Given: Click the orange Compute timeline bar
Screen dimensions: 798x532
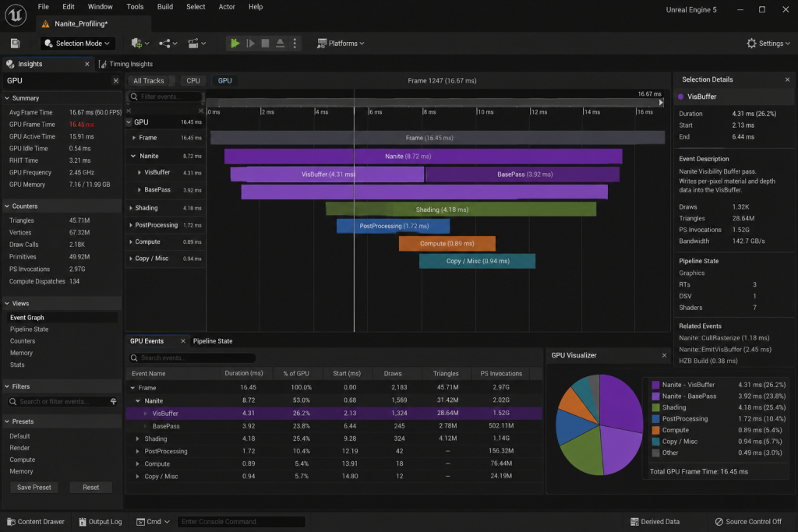Looking at the screenshot, I should pyautogui.click(x=447, y=244).
